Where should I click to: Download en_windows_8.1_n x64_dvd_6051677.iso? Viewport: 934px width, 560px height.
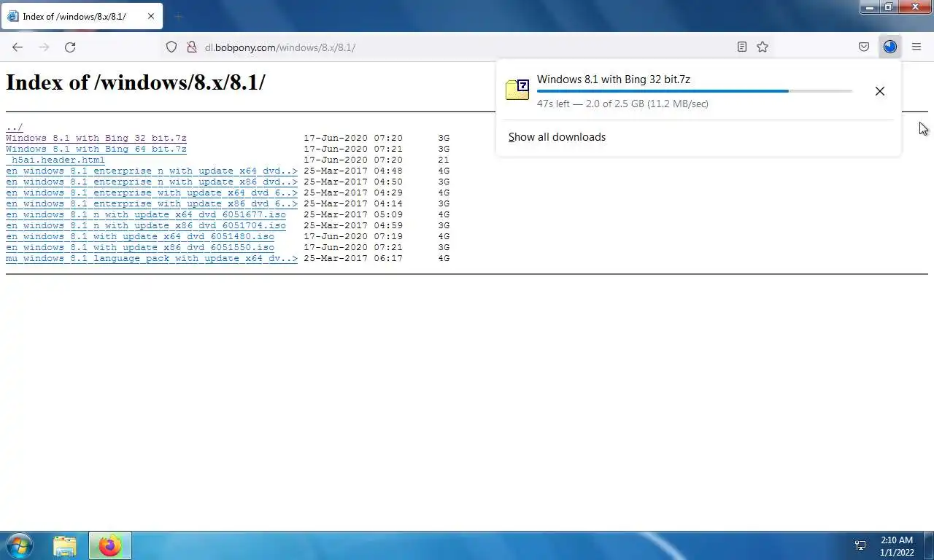[146, 214]
